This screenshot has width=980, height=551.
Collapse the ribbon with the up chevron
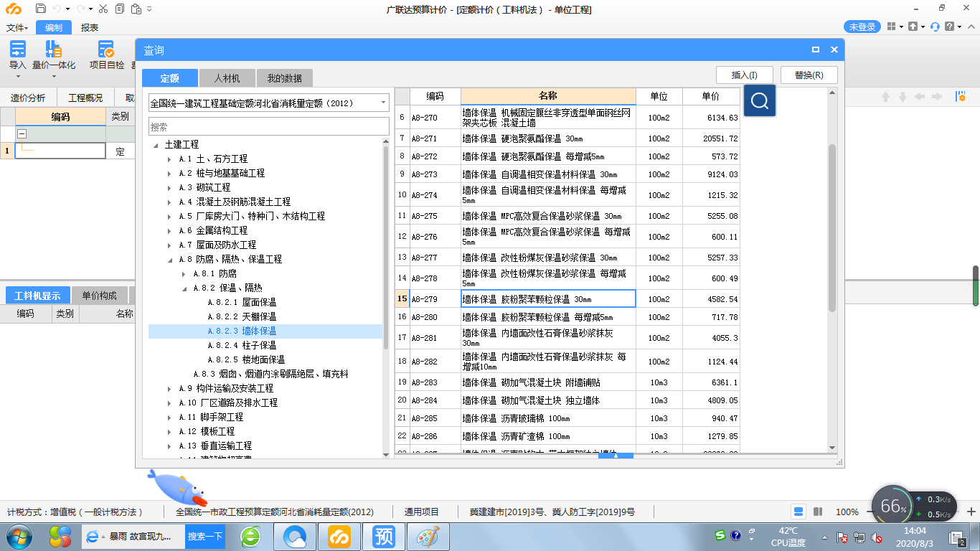tap(970, 27)
